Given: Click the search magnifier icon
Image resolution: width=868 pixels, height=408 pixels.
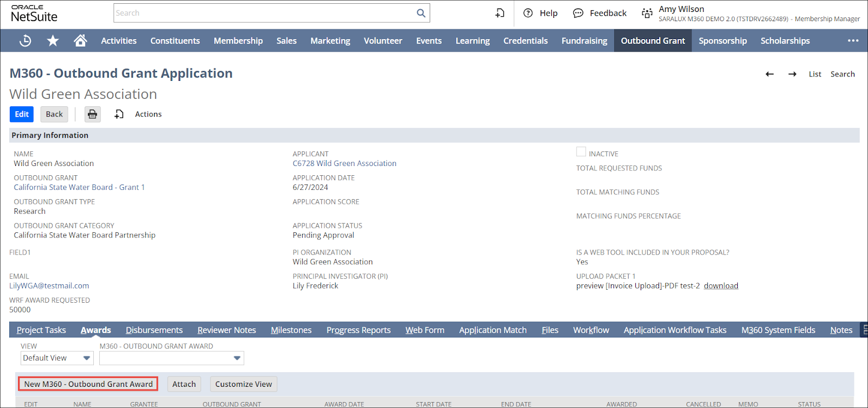Looking at the screenshot, I should click(x=421, y=13).
